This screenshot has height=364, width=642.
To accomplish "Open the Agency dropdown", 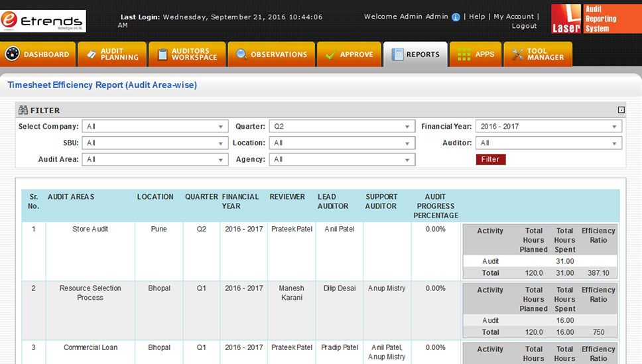I will coord(342,159).
